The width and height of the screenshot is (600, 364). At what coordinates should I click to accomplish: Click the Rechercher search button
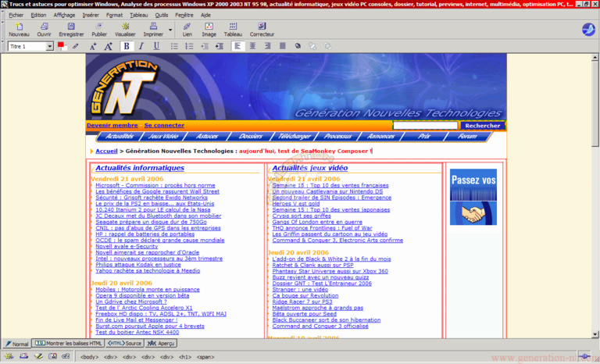point(483,125)
